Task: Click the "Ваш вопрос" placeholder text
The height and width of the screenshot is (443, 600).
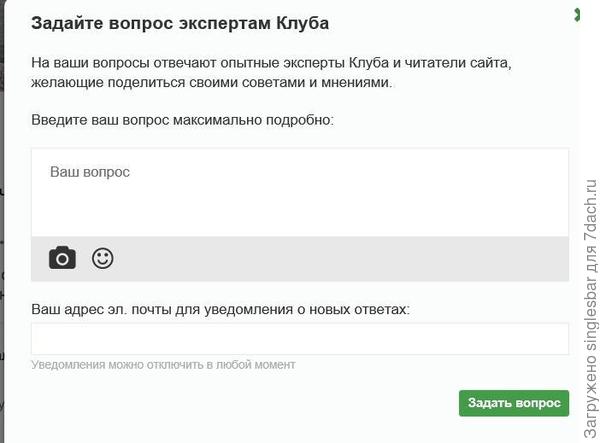Action: pyautogui.click(x=90, y=172)
